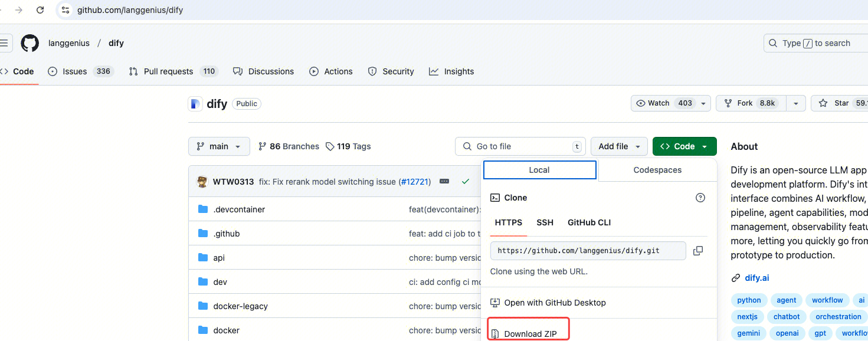Select the GitHub CLI clone option

(x=589, y=222)
